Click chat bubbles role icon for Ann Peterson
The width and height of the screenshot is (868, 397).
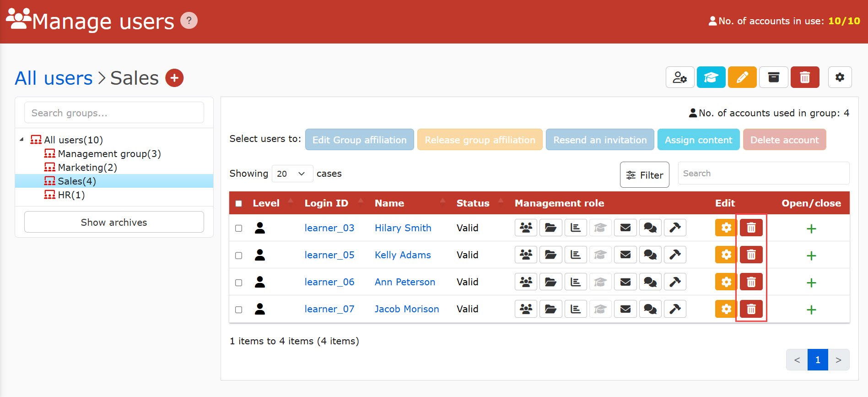coord(650,282)
